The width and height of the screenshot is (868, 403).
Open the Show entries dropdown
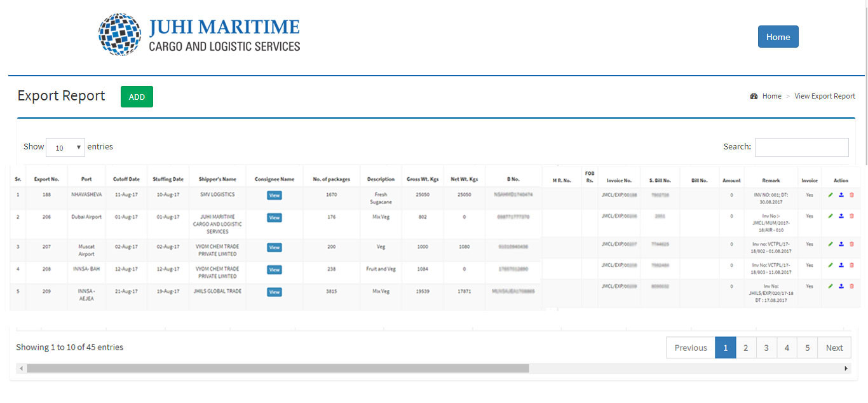pyautogui.click(x=65, y=147)
